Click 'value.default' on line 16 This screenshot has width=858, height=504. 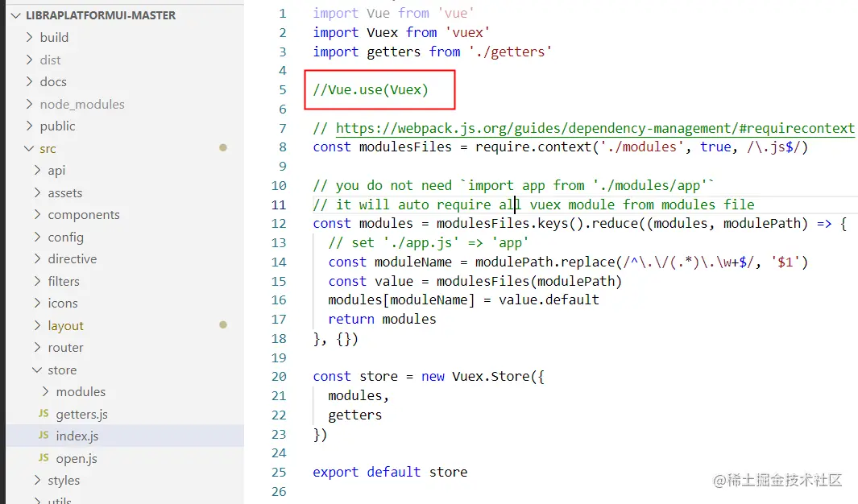(x=549, y=300)
